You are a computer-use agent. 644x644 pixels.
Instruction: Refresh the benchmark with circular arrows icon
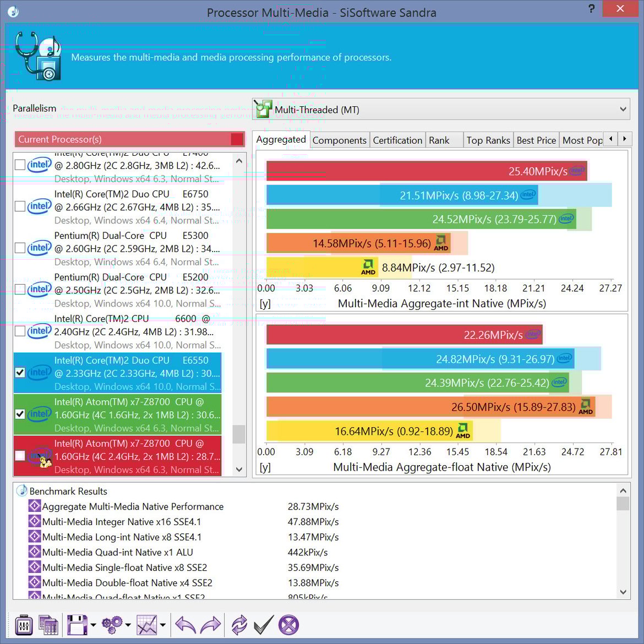[x=239, y=625]
